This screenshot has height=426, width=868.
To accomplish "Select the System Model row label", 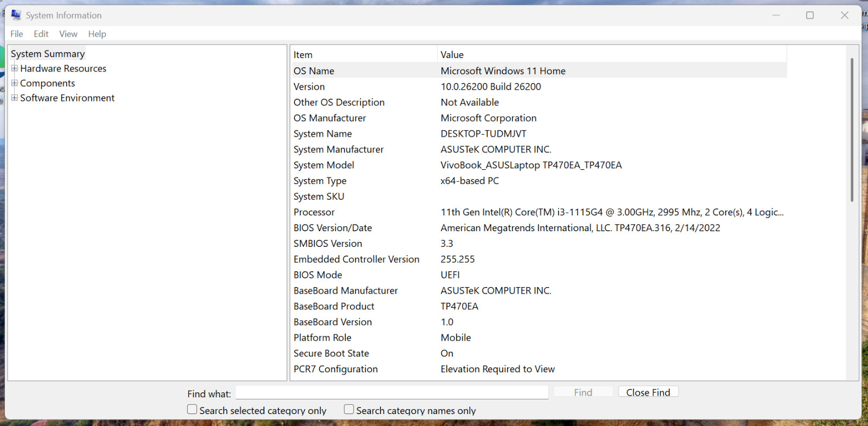I will pos(324,165).
